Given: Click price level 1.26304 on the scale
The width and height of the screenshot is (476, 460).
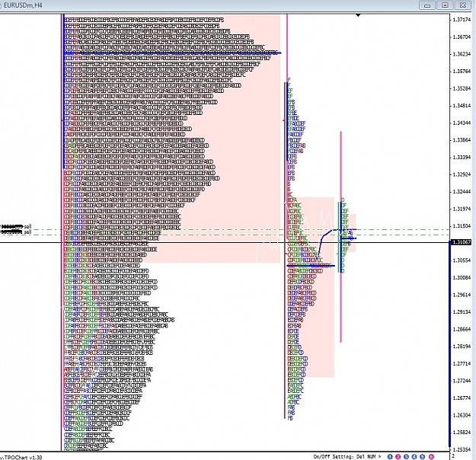Looking at the screenshot, I should [462, 415].
